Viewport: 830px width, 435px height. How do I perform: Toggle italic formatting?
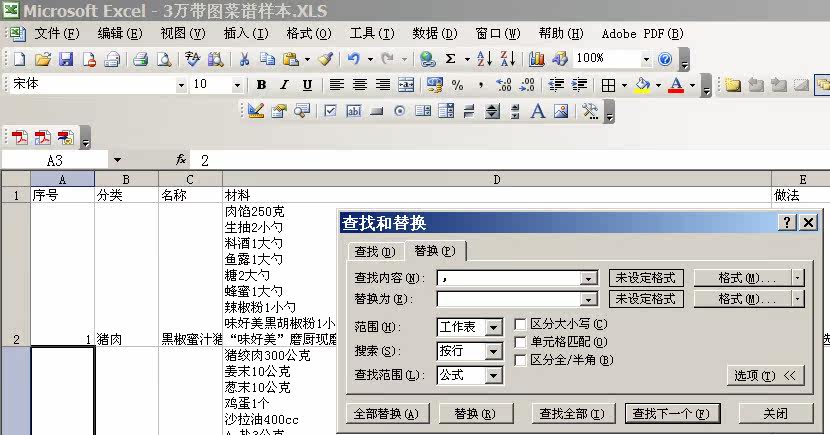click(284, 85)
